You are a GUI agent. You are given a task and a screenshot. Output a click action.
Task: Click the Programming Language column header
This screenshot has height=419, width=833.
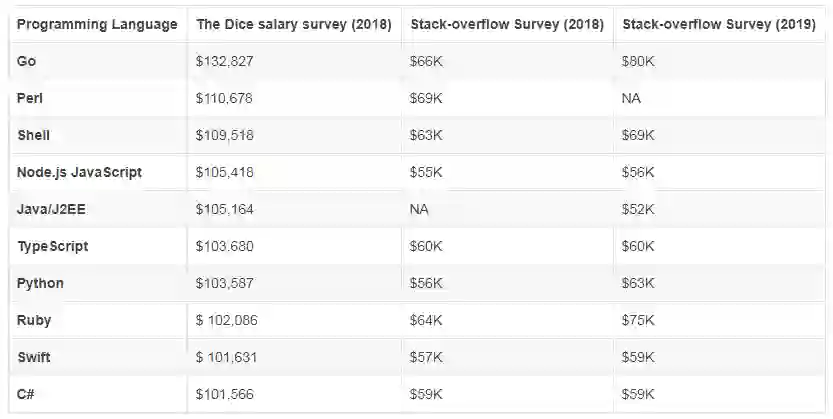97,24
